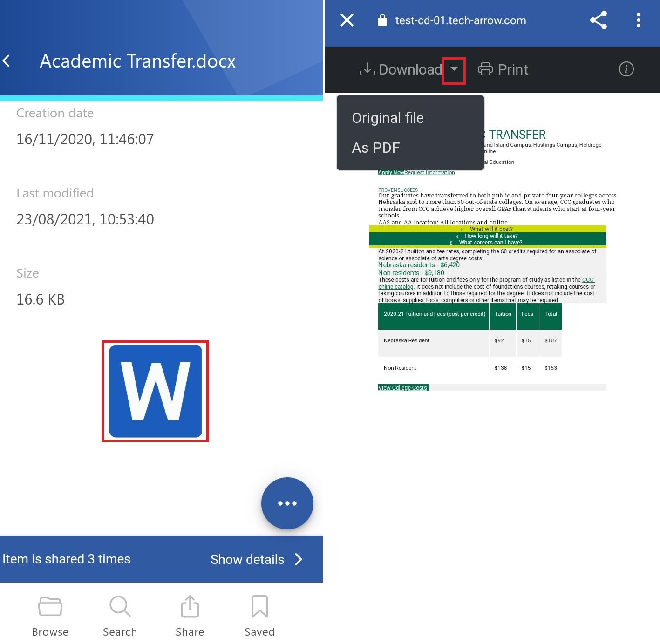The height and width of the screenshot is (644, 660).
Task: Click the Print button
Action: pos(503,69)
